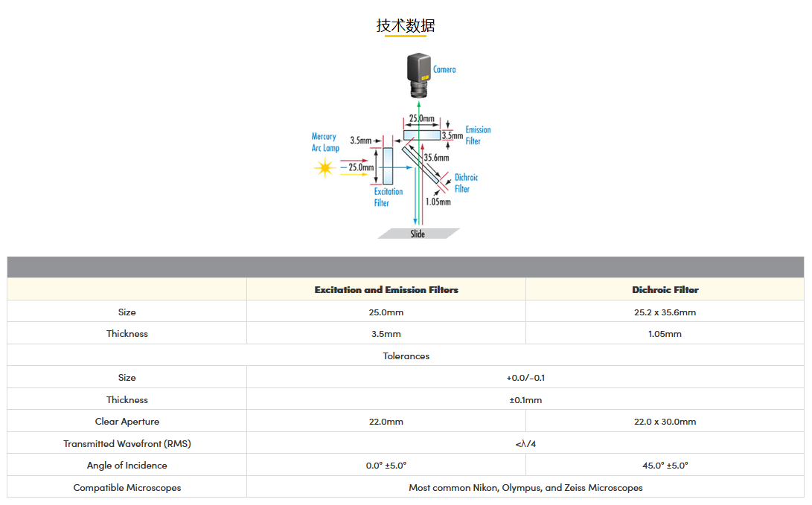Click the emission filter rectangle below camera
This screenshot has height=505, width=812.
point(421,135)
